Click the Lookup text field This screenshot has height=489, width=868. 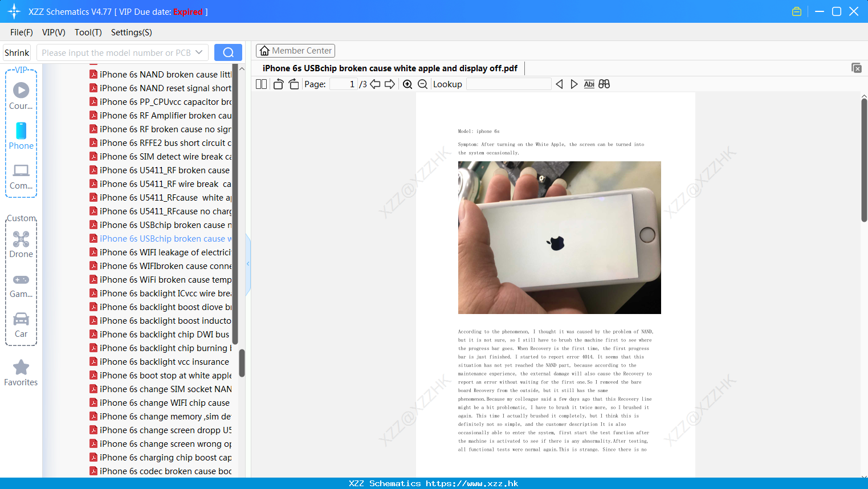[508, 84]
